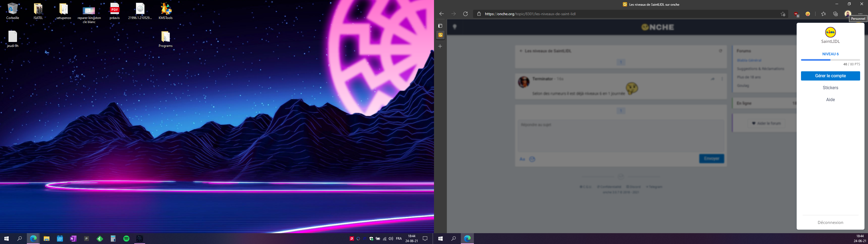Open the Aa formatting options
The height and width of the screenshot is (244, 868).
[522, 159]
